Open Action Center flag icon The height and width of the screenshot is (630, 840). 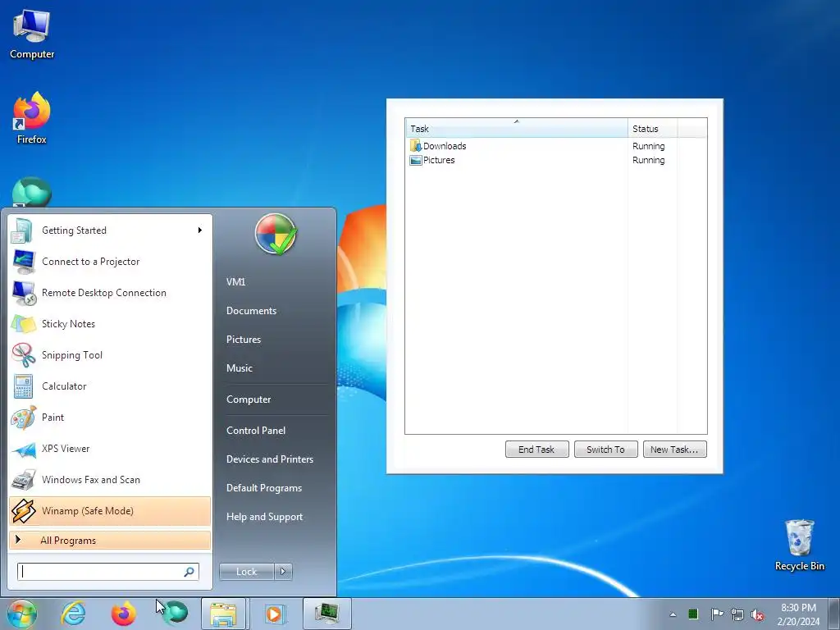click(717, 614)
